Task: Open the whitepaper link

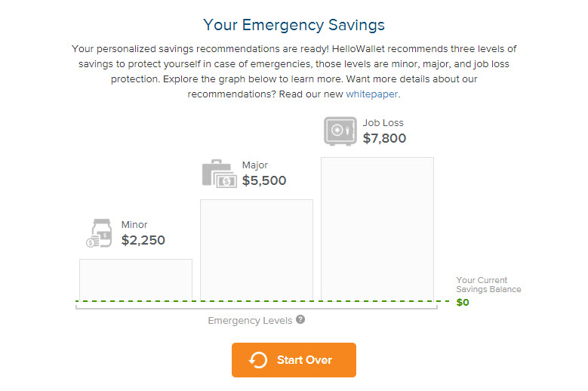Action: 371,94
